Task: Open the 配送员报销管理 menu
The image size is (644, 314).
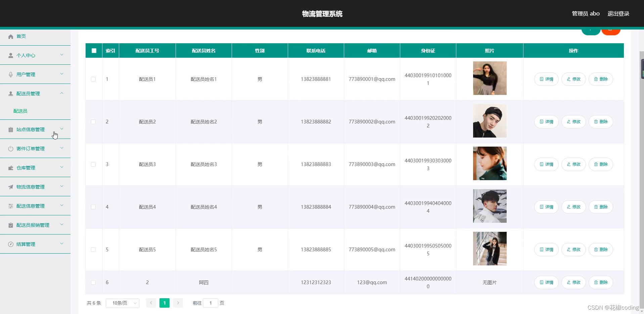Action: point(35,225)
